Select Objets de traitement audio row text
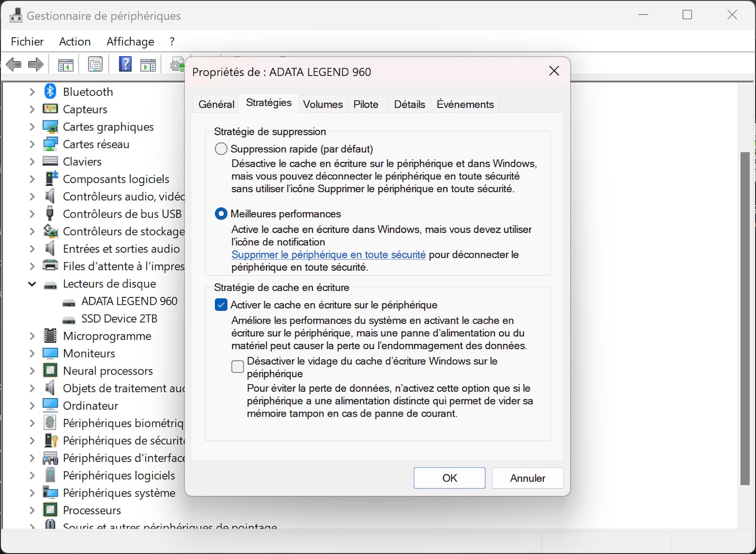 (124, 388)
